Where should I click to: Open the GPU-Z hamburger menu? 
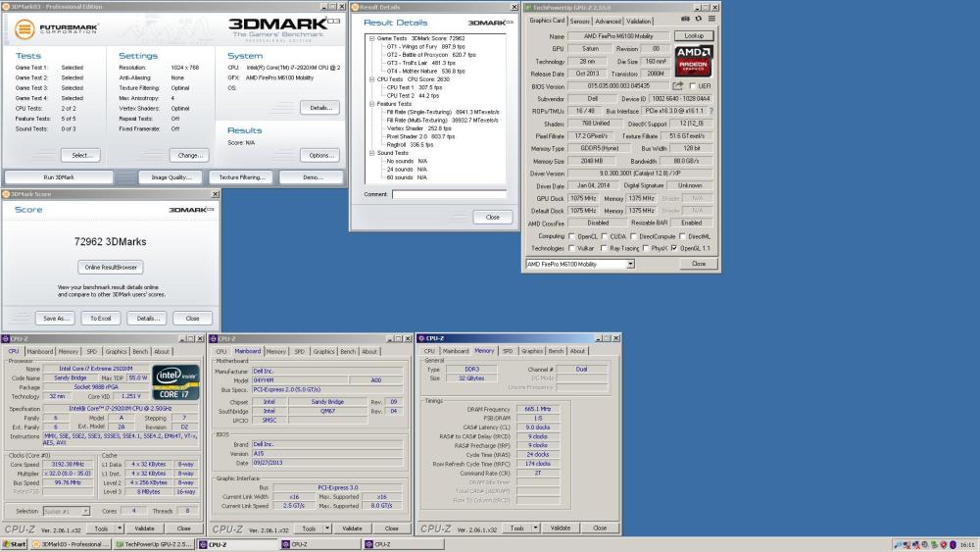[711, 19]
